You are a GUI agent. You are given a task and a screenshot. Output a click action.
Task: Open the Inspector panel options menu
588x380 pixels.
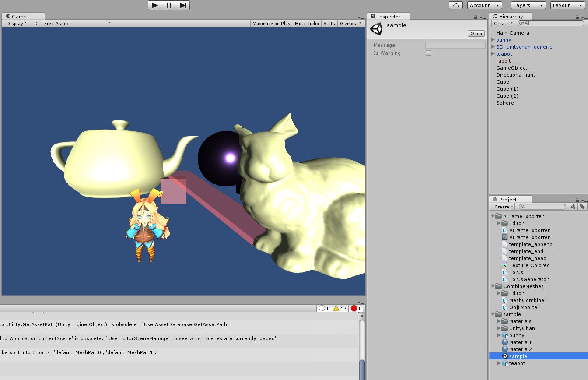(483, 17)
